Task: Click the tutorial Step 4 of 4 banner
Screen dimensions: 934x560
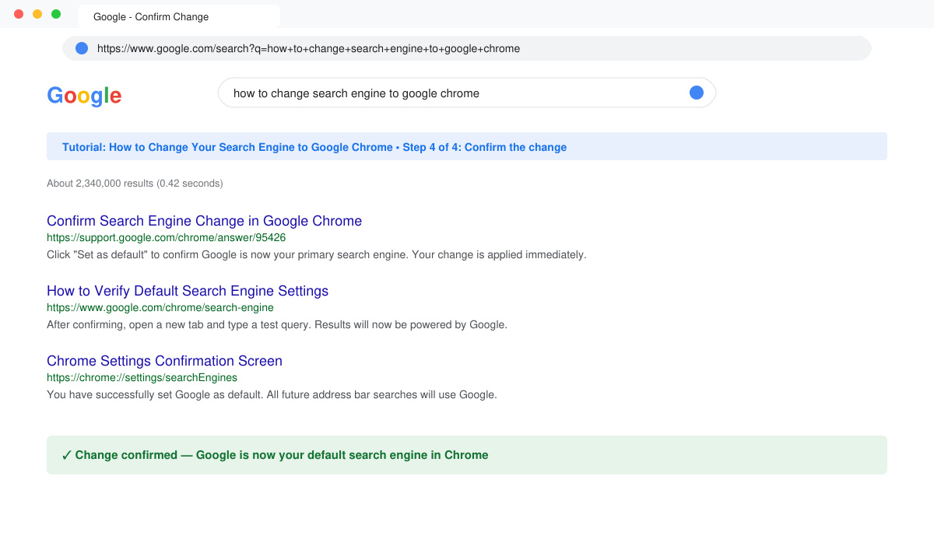Action: click(467, 146)
